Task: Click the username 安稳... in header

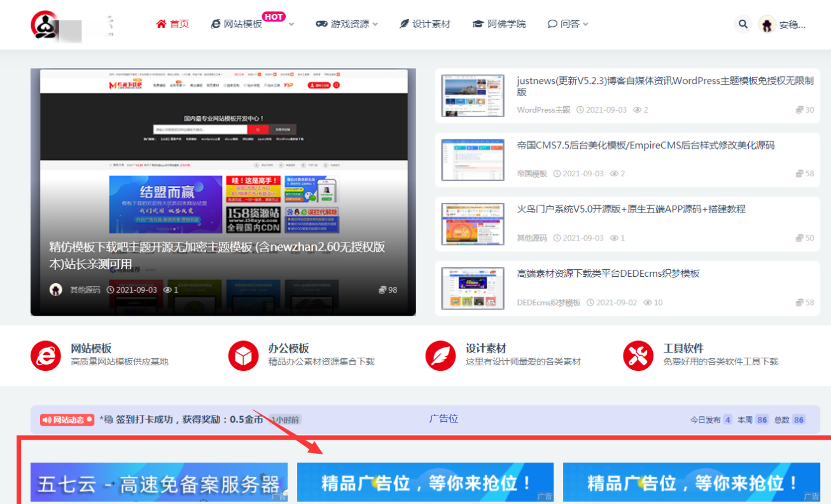Action: coord(793,25)
